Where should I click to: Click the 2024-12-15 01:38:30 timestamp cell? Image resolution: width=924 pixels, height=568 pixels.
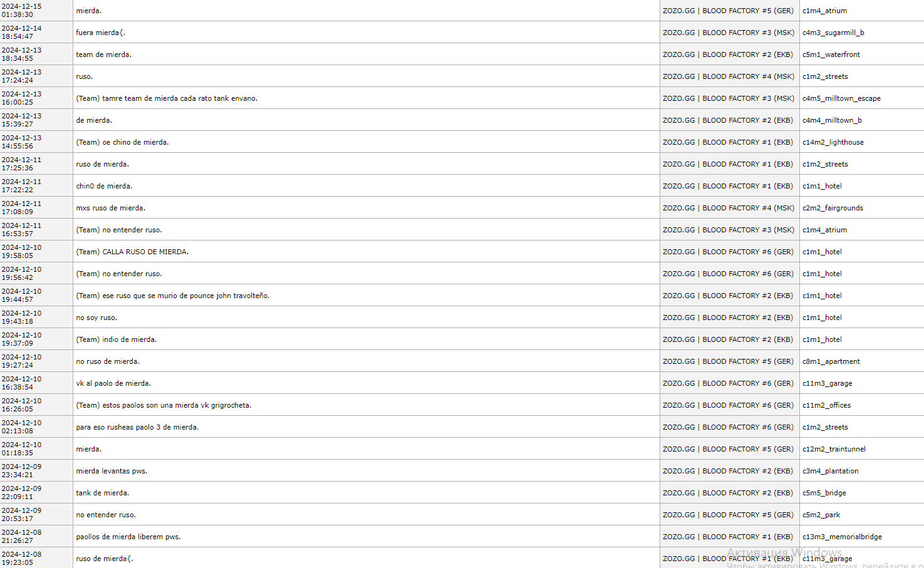coord(22,11)
